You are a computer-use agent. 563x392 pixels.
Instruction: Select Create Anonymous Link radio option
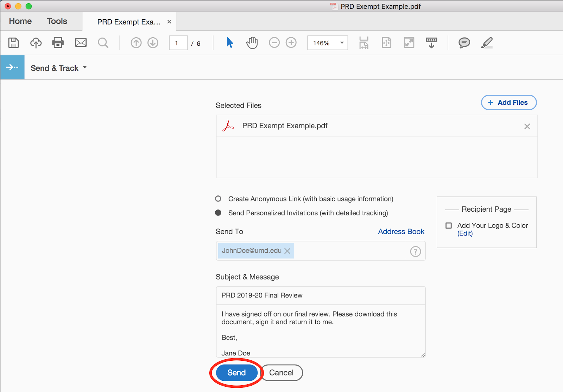(x=218, y=199)
